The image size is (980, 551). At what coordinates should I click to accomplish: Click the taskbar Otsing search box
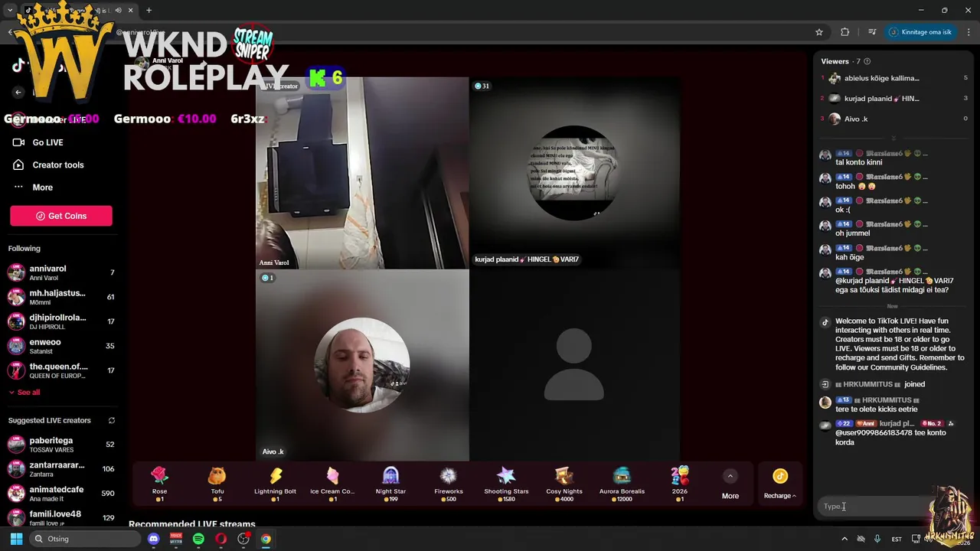point(84,539)
